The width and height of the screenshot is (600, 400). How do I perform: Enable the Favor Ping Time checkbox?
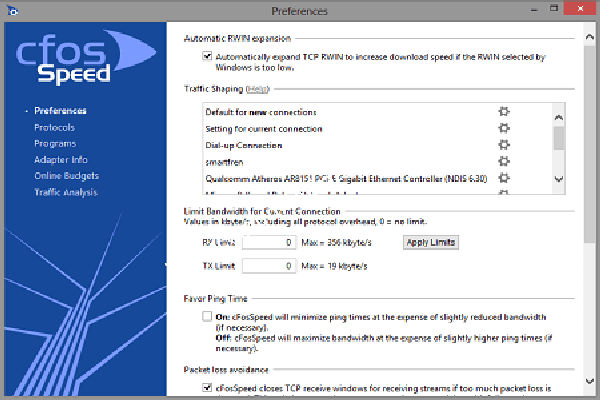[207, 317]
